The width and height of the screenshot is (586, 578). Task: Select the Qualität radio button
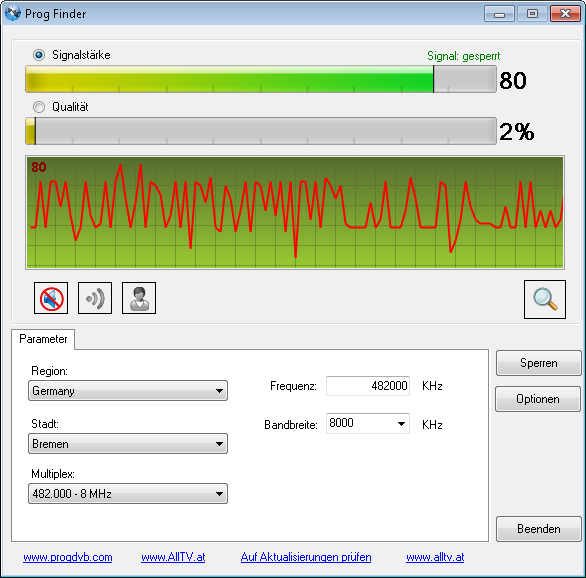(x=39, y=107)
